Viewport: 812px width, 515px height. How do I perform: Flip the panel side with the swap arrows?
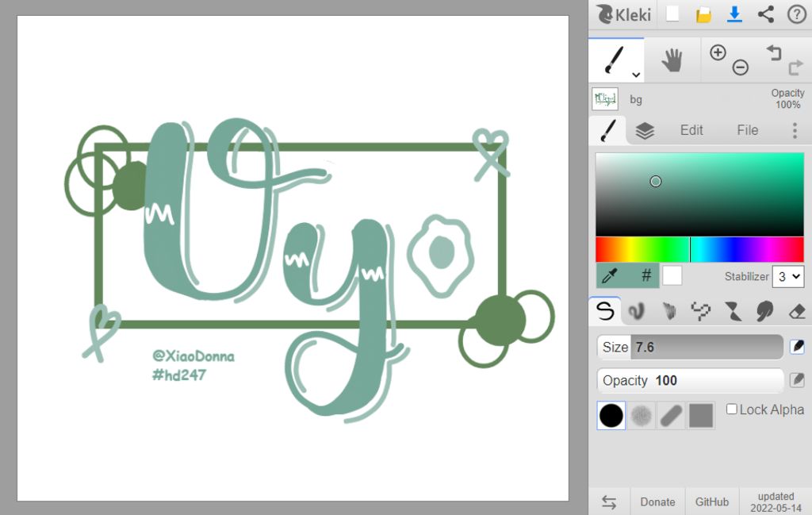click(609, 502)
